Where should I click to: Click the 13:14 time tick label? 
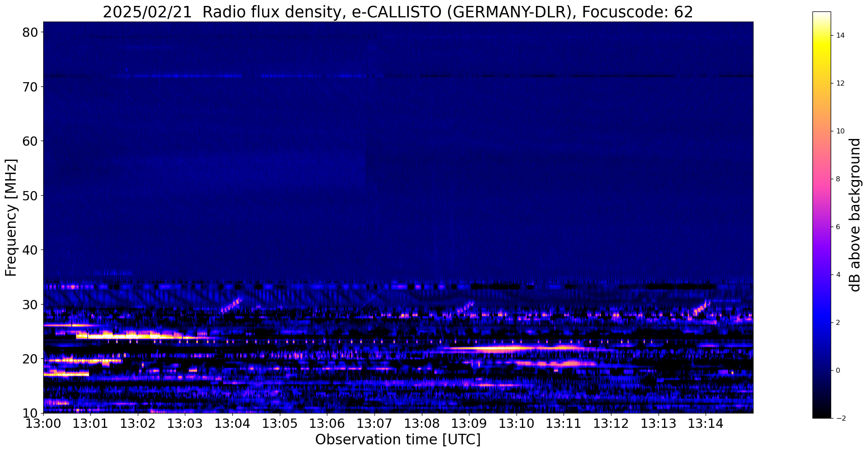pos(706,423)
